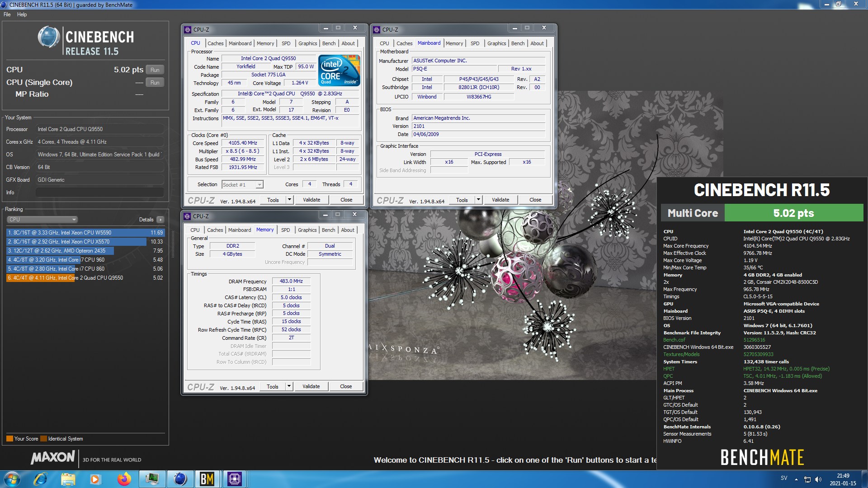
Task: Open the Ranking CPU dropdown
Action: 42,220
